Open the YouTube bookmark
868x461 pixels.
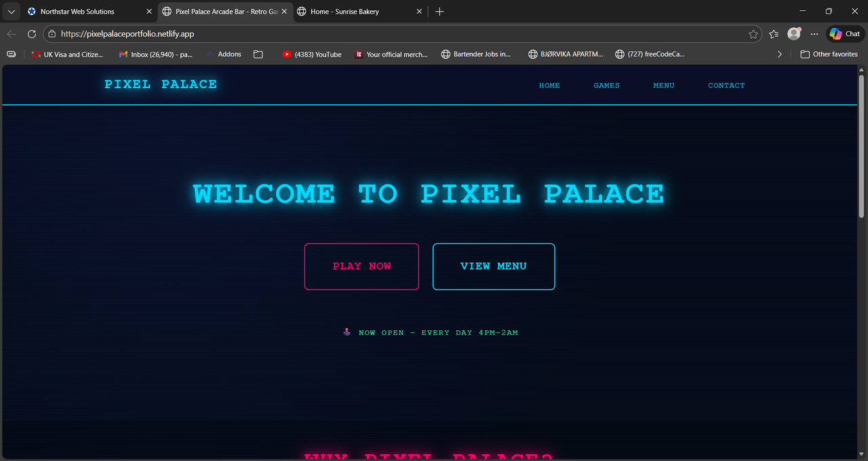point(312,54)
